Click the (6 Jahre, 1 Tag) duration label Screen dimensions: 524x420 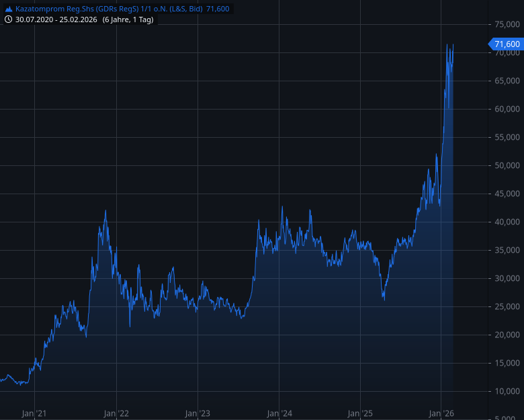click(128, 19)
